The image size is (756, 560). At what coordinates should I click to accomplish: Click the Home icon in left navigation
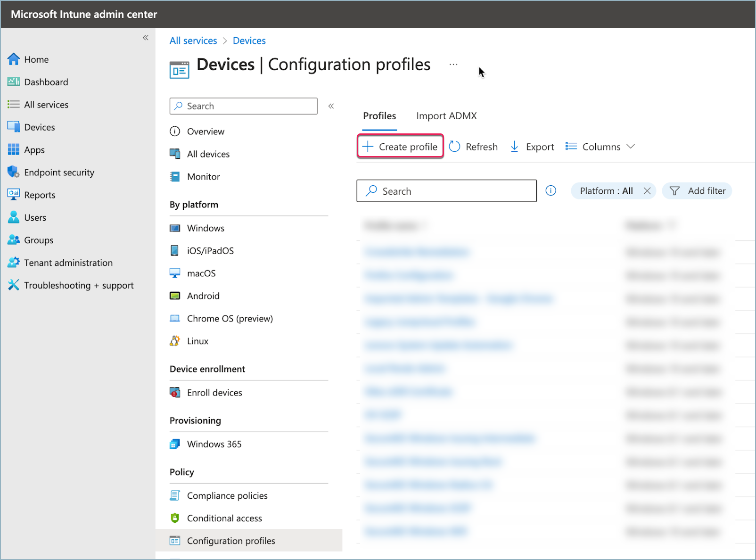pyautogui.click(x=14, y=59)
